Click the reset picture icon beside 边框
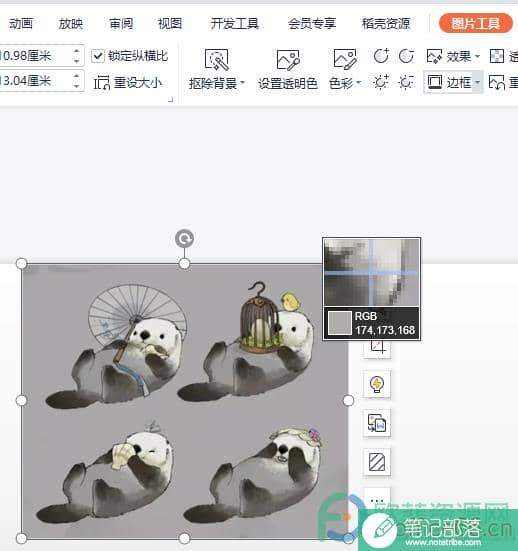518x551 pixels. point(497,82)
